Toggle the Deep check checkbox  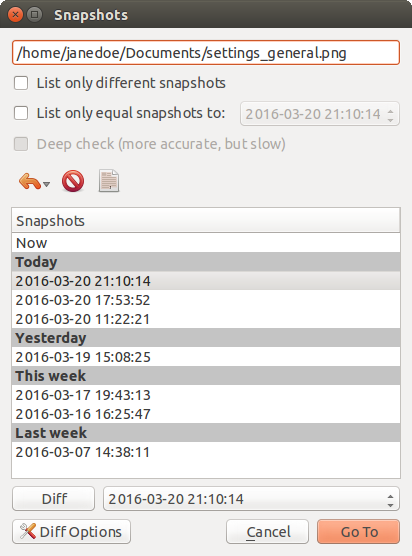point(21,144)
